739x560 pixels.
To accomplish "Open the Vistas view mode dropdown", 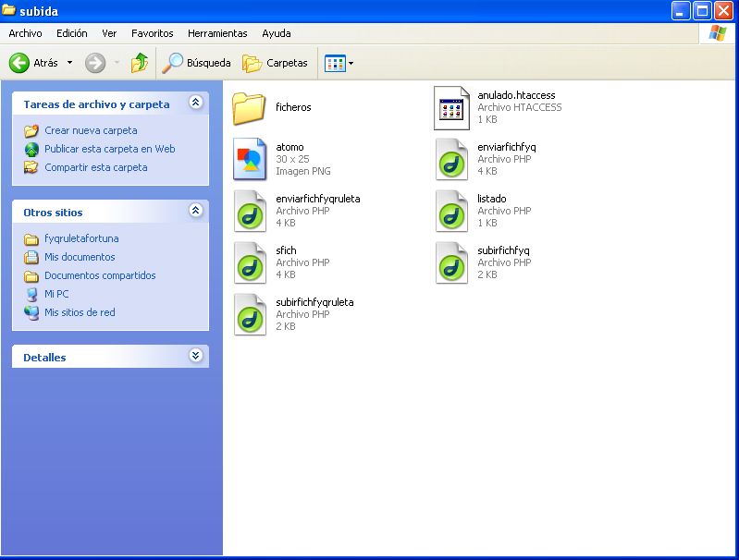I will tap(339, 63).
